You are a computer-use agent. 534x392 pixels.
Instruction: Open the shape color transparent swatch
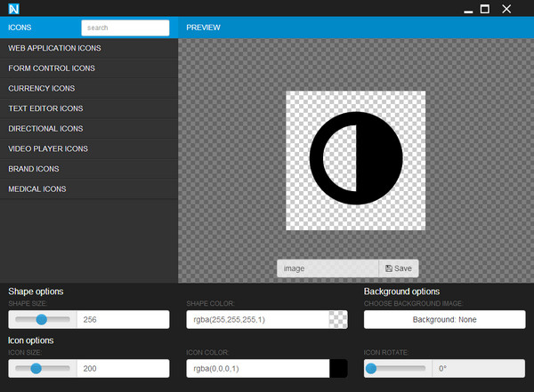click(x=338, y=319)
